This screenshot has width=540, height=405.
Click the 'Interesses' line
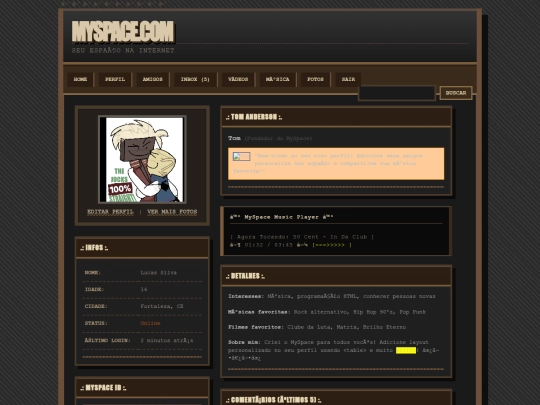point(332,297)
